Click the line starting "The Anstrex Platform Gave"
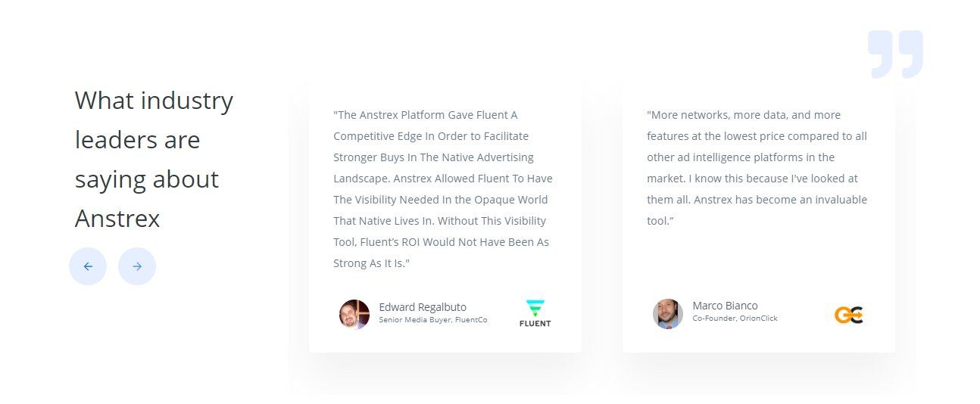Screen dimensions: 980x404 tap(426, 115)
